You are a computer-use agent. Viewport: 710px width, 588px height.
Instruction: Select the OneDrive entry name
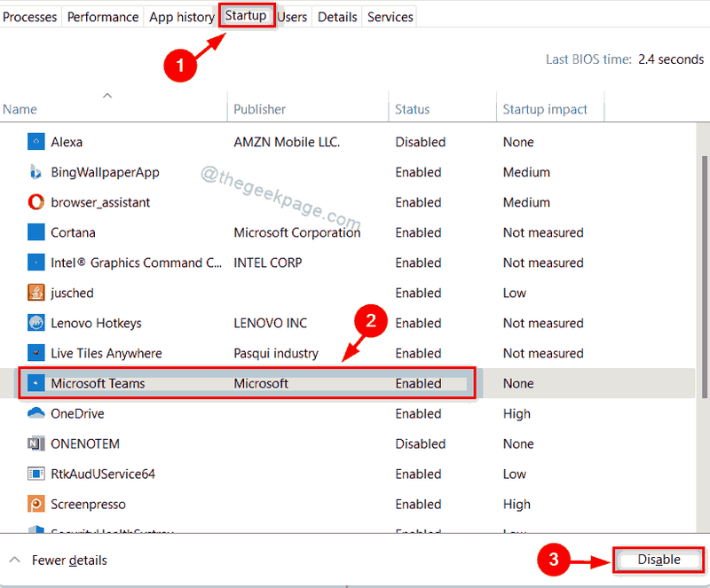pyautogui.click(x=77, y=413)
